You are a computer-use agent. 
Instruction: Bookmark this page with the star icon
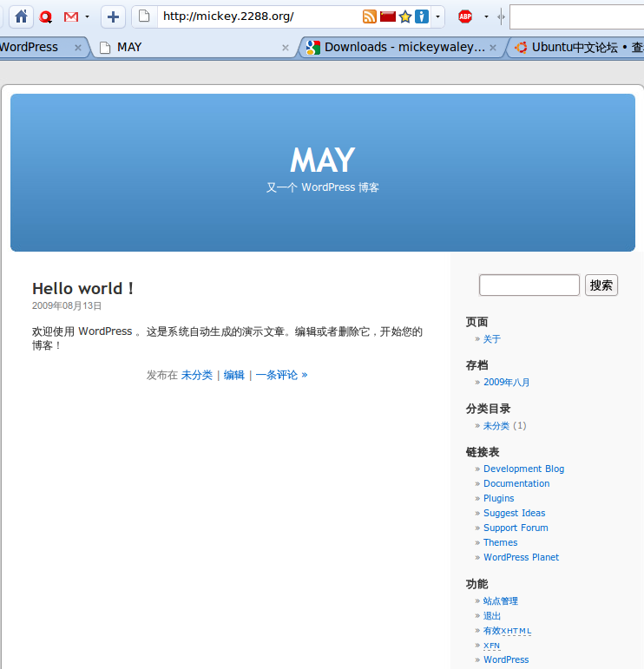[x=405, y=17]
